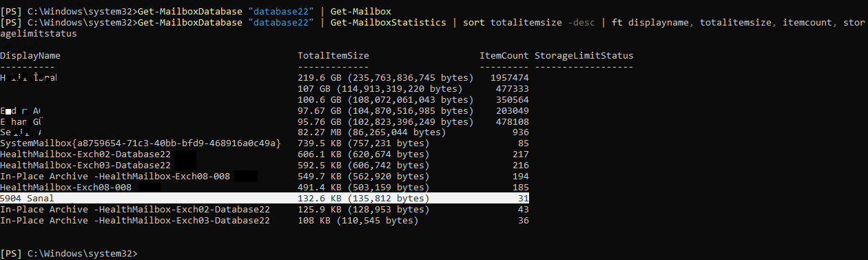Click item count 216
This screenshot has height=260, width=868.
point(521,166)
